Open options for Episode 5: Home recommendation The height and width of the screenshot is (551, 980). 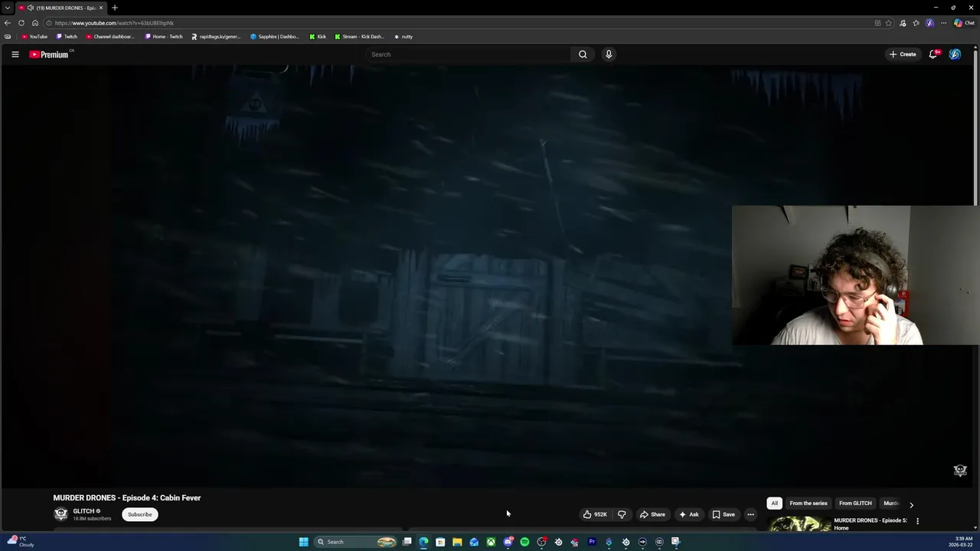[x=917, y=521]
